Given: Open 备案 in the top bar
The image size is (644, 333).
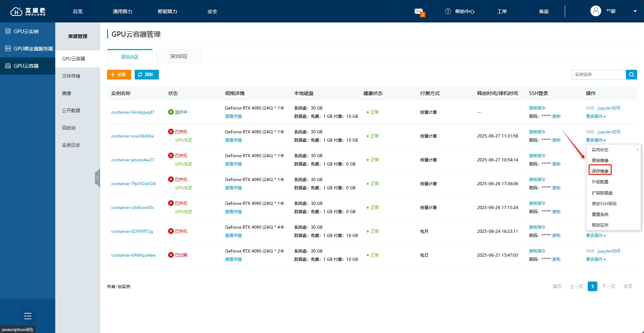Looking at the screenshot, I should pos(544,11).
